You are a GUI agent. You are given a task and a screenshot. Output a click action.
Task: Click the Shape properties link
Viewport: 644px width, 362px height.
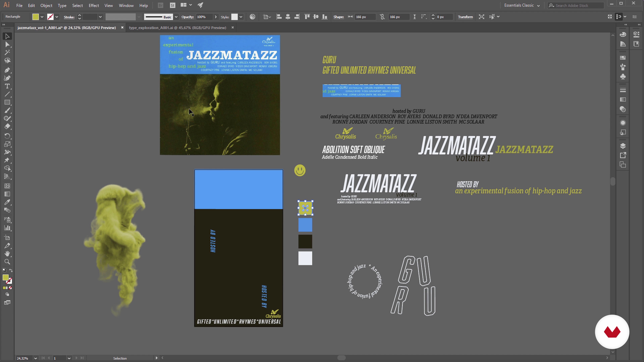(x=338, y=17)
